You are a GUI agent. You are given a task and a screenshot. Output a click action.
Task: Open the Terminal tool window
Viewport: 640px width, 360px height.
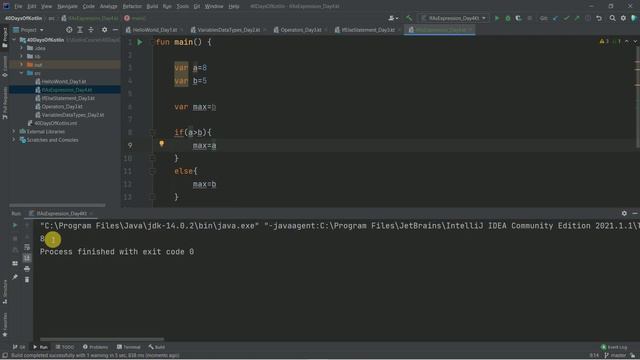(129, 347)
